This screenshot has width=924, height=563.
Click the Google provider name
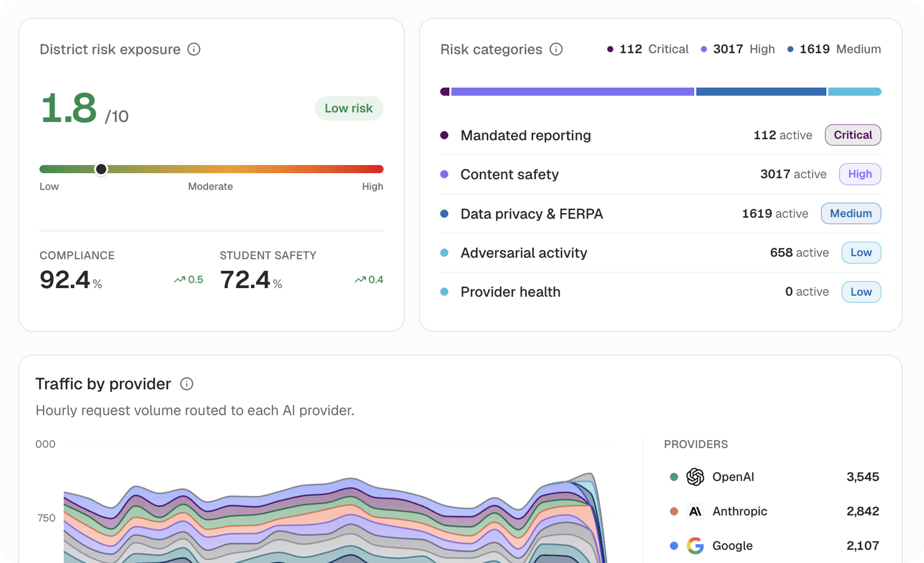(732, 546)
